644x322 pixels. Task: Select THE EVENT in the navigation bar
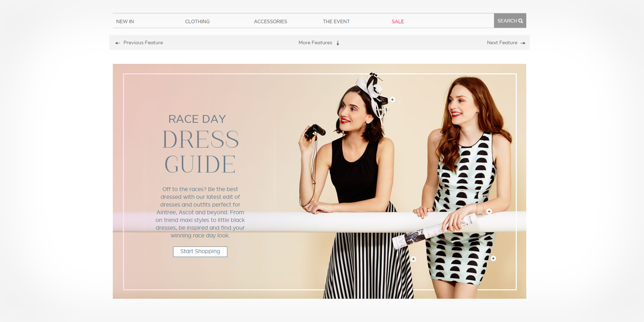(336, 21)
